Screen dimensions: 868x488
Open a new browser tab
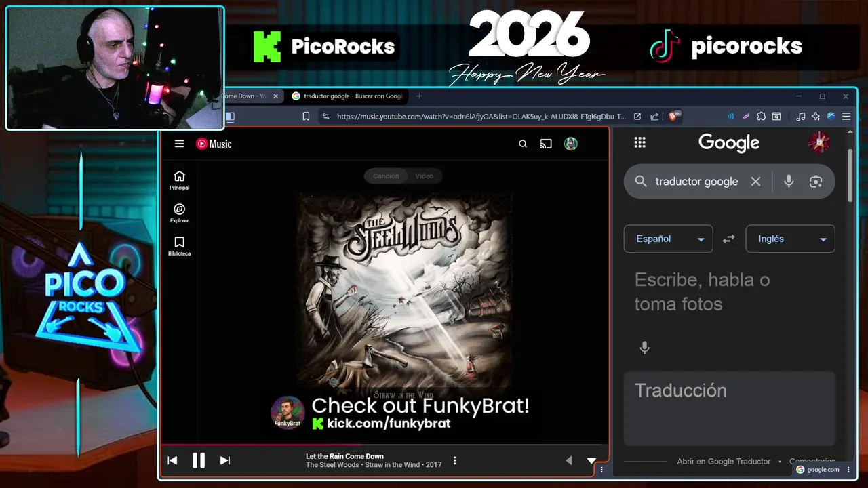(x=419, y=96)
